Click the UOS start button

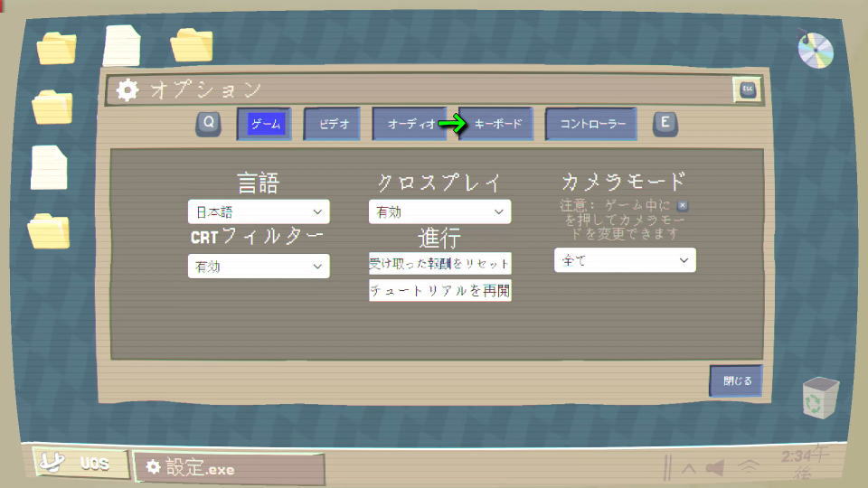point(80,465)
